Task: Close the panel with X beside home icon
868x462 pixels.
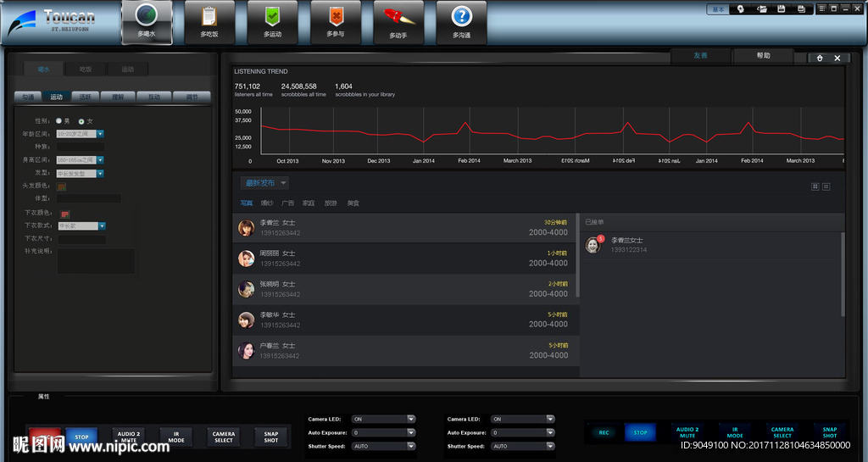Action: point(837,58)
